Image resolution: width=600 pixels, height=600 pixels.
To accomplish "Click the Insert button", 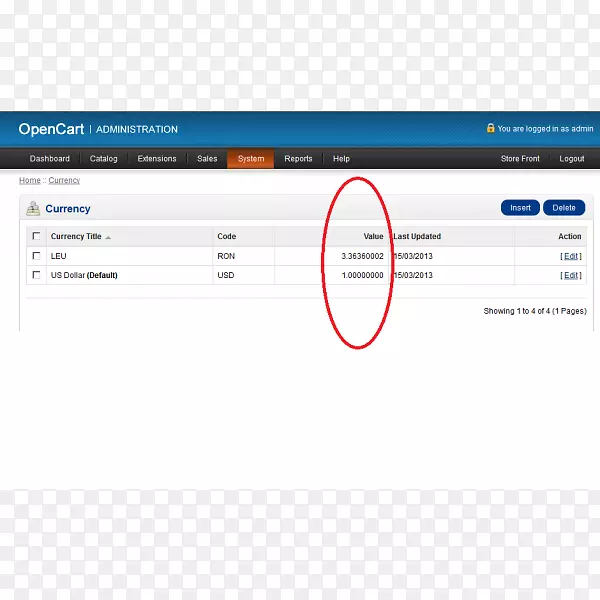I will click(520, 208).
